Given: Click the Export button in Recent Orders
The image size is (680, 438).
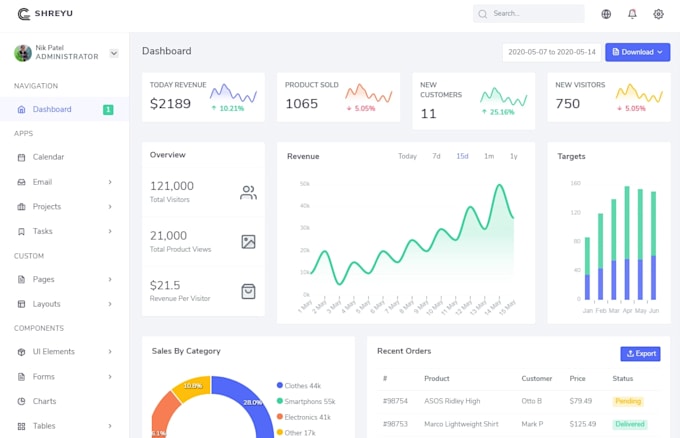Looking at the screenshot, I should click(641, 354).
